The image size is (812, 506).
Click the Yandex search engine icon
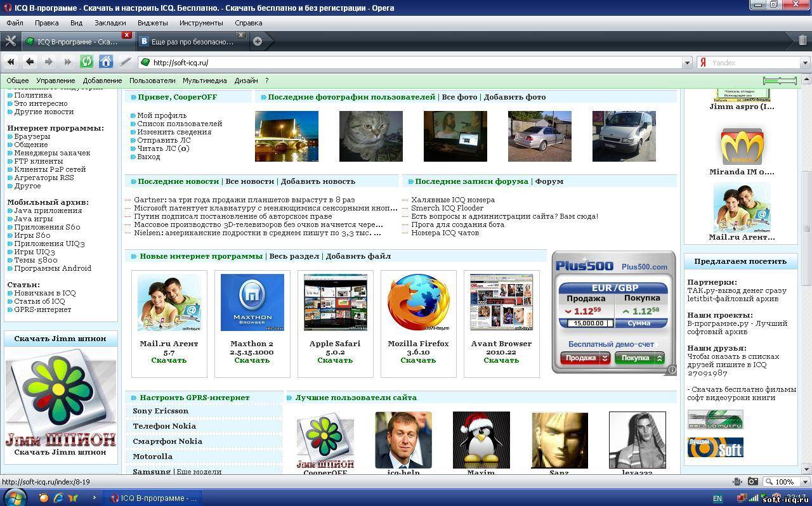(703, 63)
